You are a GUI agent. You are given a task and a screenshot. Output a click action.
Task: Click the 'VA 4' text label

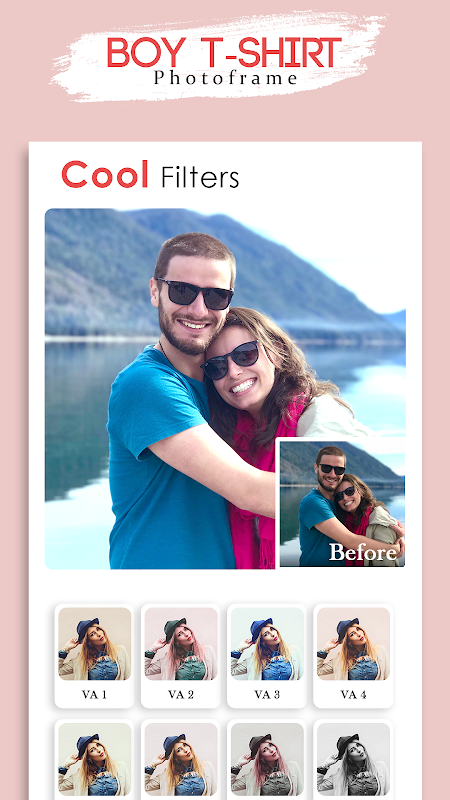[x=353, y=694]
